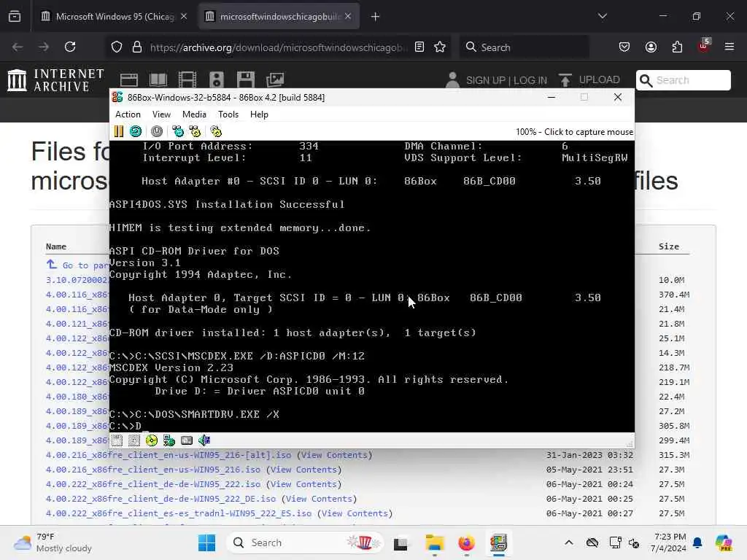Bookmark this page with star icon
Image resolution: width=747 pixels, height=560 pixels.
pyautogui.click(x=440, y=47)
